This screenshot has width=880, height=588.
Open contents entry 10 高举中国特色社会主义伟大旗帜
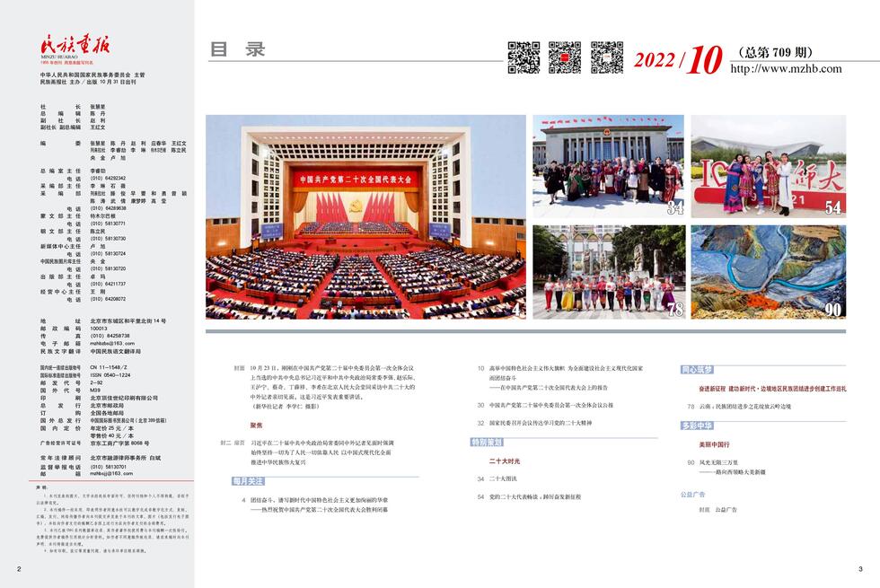point(559,378)
